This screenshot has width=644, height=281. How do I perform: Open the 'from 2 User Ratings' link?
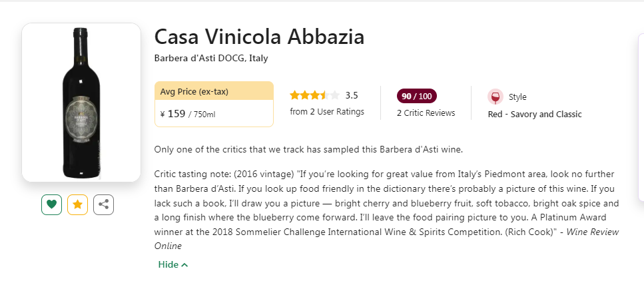(327, 112)
